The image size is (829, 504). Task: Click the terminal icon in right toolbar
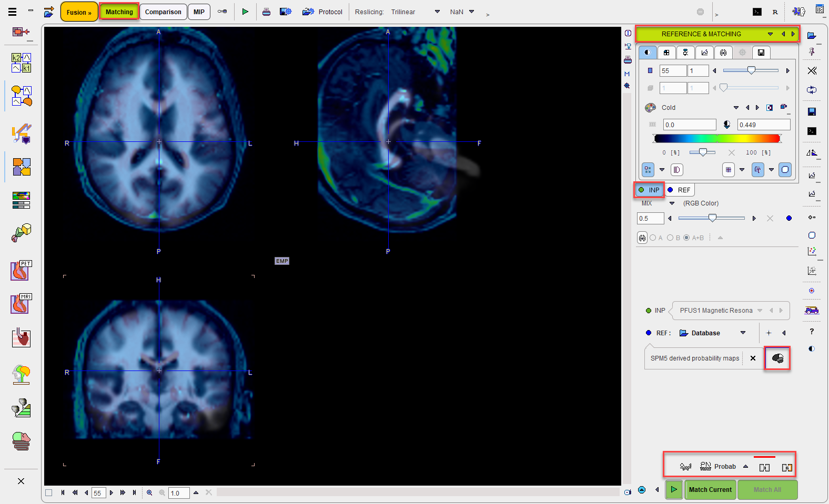point(812,131)
